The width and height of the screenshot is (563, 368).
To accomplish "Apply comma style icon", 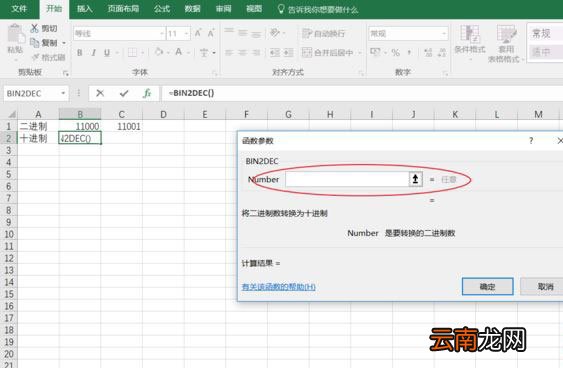I will click(409, 53).
